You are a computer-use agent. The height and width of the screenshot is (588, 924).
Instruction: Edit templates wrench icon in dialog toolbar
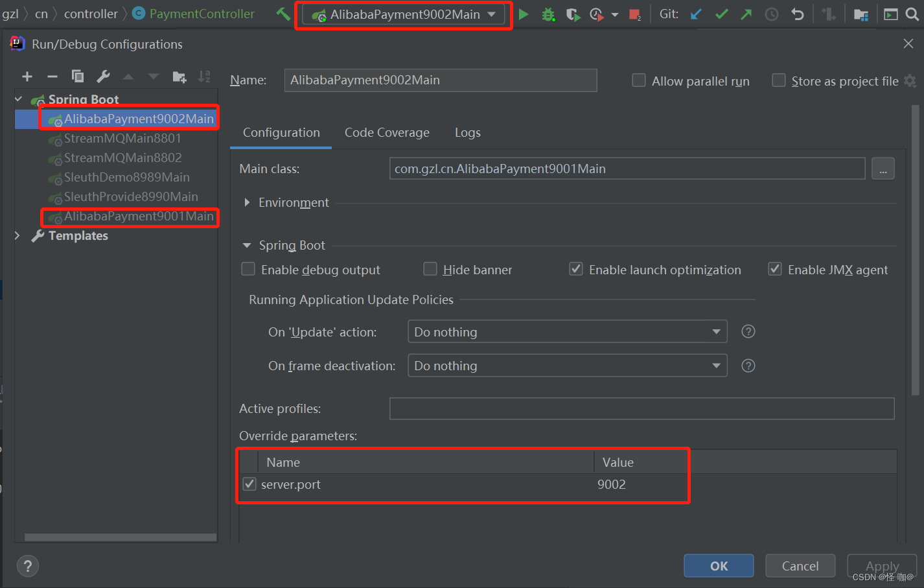click(103, 76)
